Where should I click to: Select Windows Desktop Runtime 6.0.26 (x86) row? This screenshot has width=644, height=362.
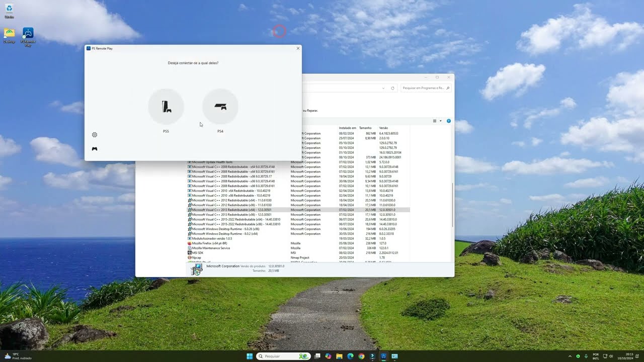click(298, 229)
